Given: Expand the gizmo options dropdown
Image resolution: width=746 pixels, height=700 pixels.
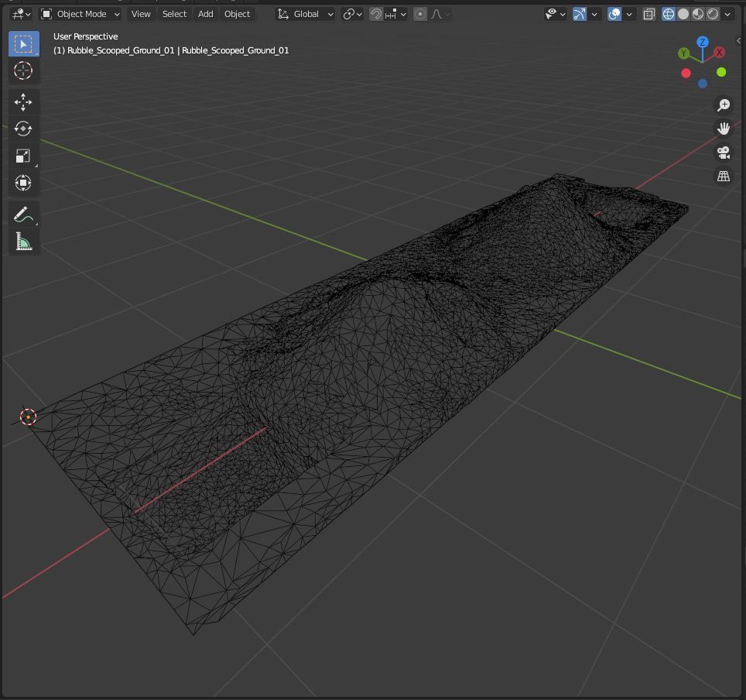Looking at the screenshot, I should click(x=594, y=14).
